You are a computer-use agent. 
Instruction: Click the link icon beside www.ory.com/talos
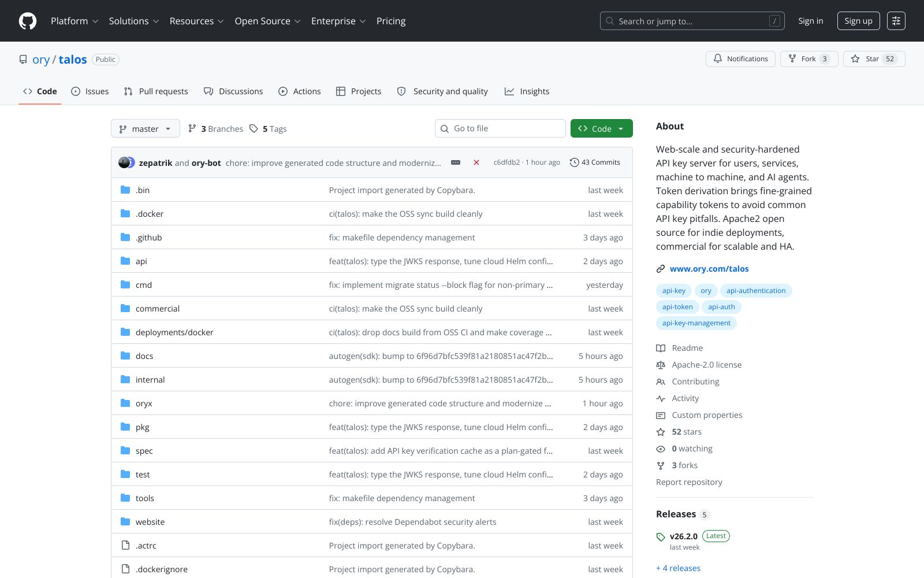661,269
